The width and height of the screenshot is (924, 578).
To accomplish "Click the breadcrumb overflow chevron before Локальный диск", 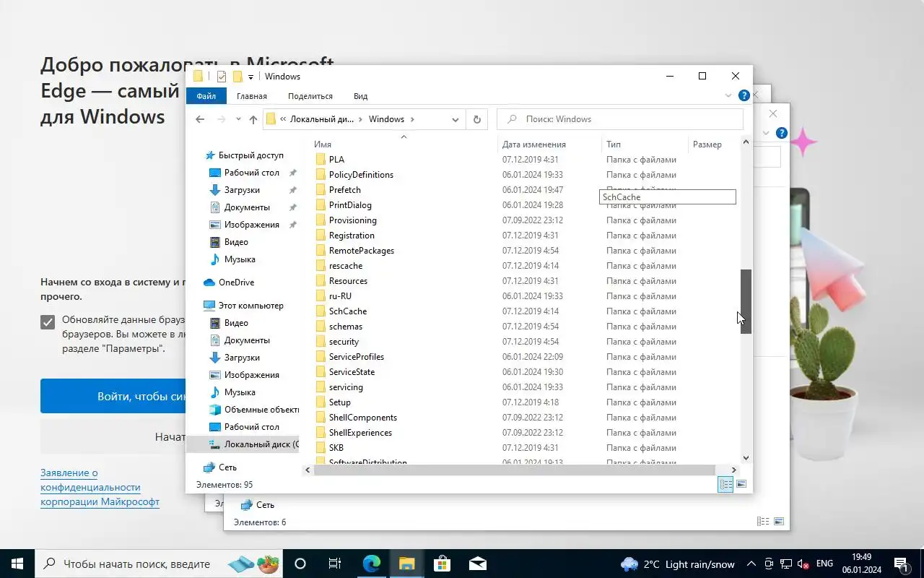I will click(x=283, y=119).
